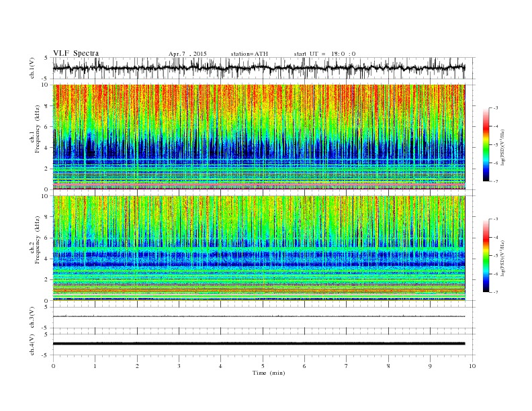Click the "1" tick on the time axis
Viewport: 532px width, 411px height.
pos(95,366)
